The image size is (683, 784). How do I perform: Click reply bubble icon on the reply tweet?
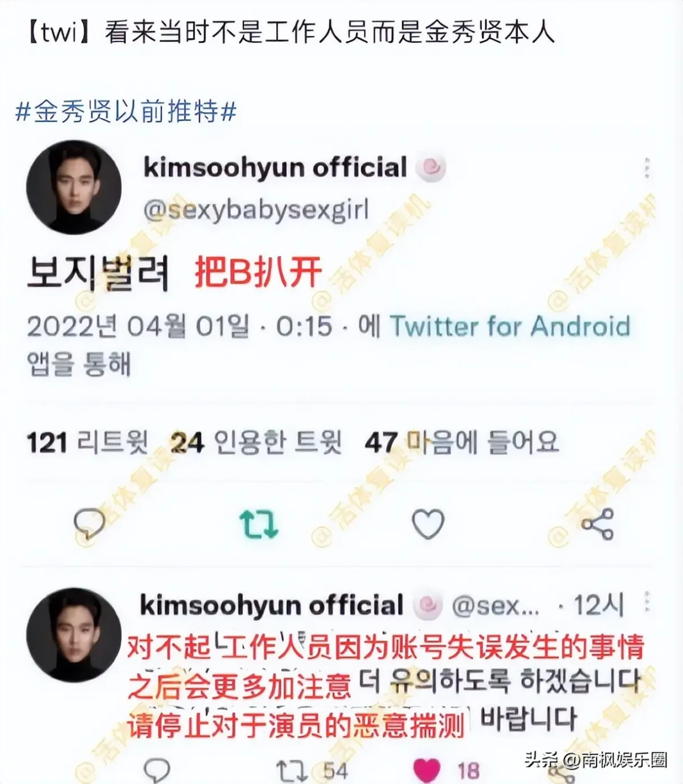pyautogui.click(x=157, y=770)
